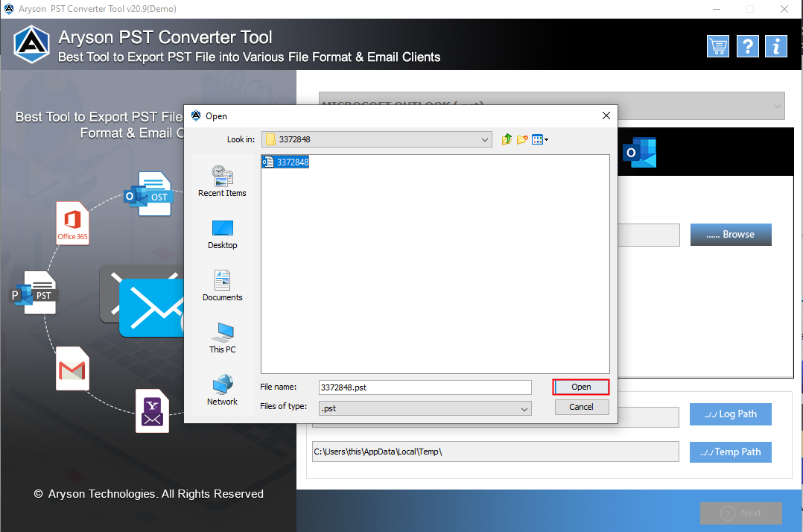Open help via question mark icon
The width and height of the screenshot is (803, 532).
click(747, 47)
